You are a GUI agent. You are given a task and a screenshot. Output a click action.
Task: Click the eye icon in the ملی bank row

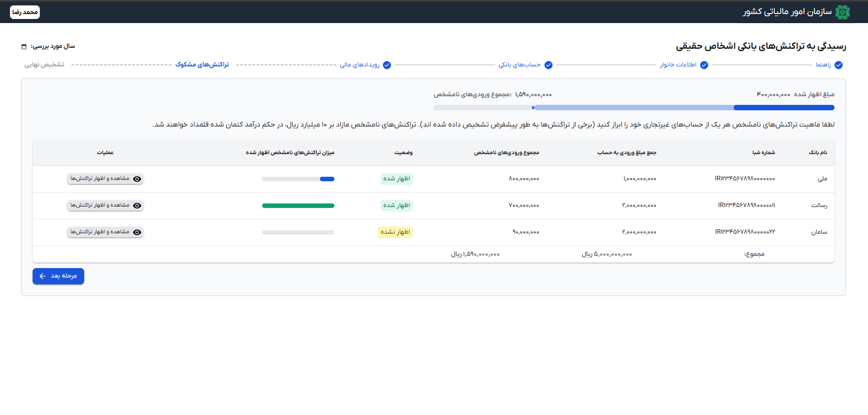pyautogui.click(x=137, y=179)
